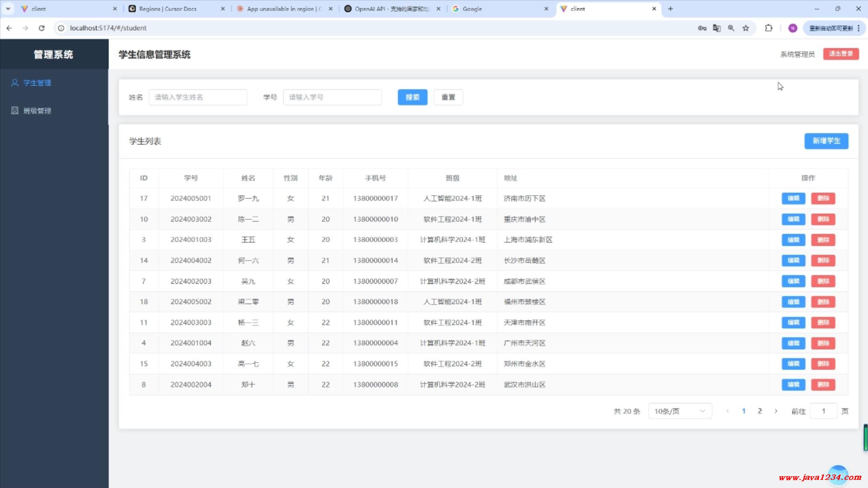Click the zoom magnifier icon in the address bar
The width and height of the screenshot is (868, 488).
[731, 28]
